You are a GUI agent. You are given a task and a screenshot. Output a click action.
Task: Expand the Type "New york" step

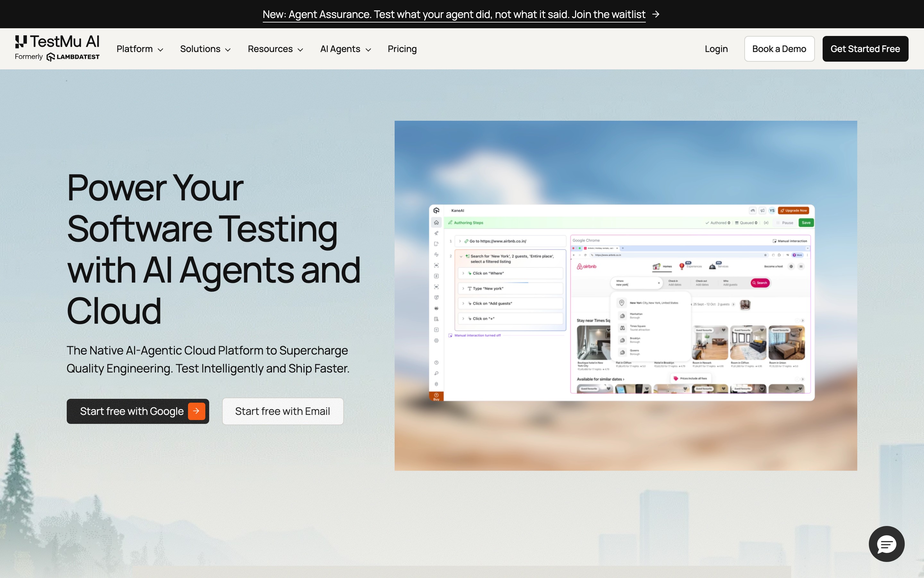pyautogui.click(x=463, y=289)
